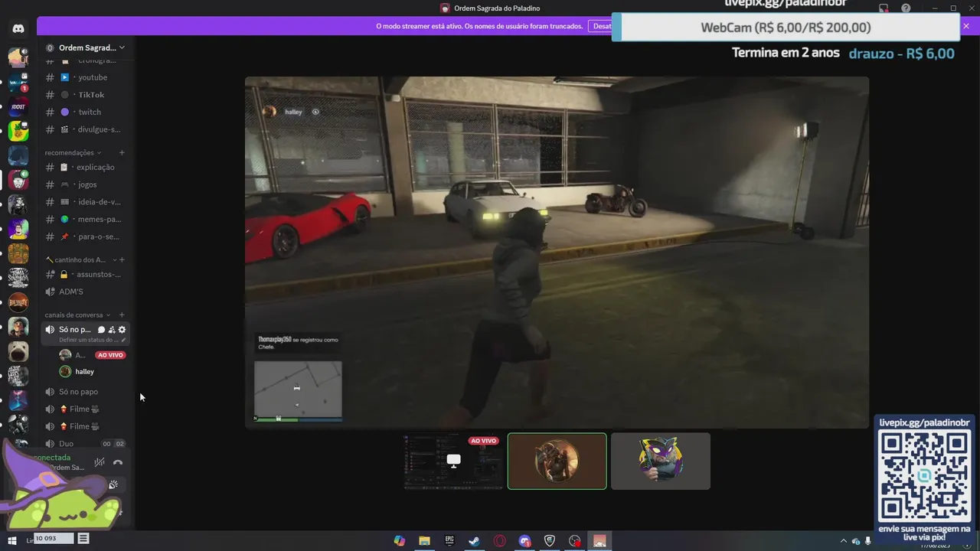Join the Duo voice channel
This screenshot has width=980, height=551.
pos(86,444)
